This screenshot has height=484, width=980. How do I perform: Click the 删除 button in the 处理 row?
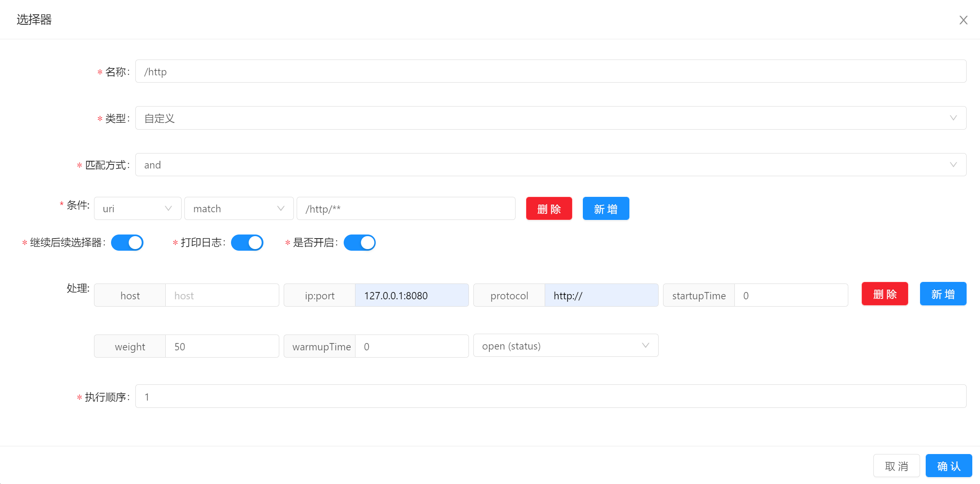point(884,294)
